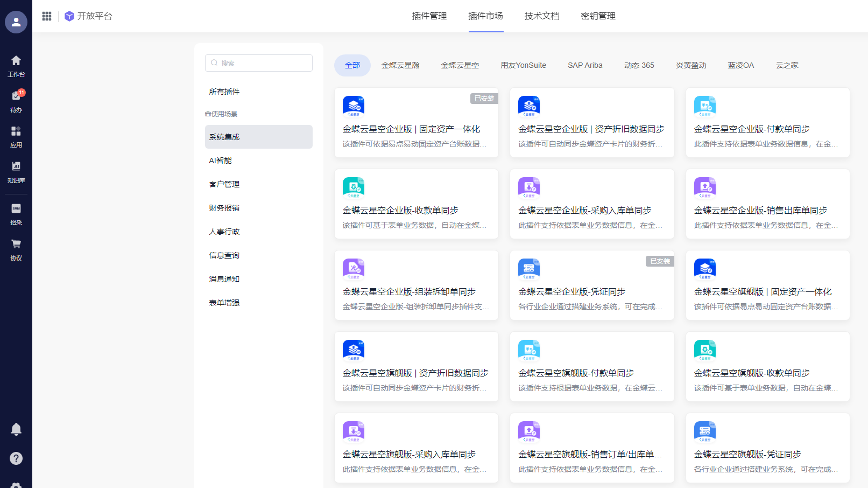The width and height of the screenshot is (868, 488).
Task: Open 金蝶云星空企业版-凭证同步 plugin card
Action: click(592, 285)
